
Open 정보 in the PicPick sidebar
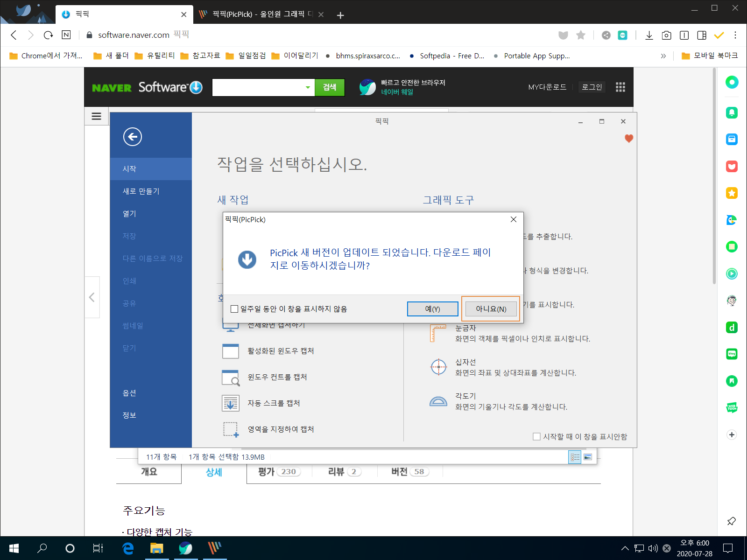[151, 415]
